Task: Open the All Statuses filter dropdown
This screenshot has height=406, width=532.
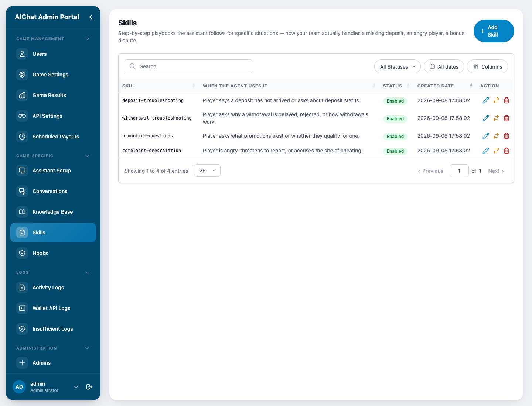Action: tap(398, 66)
